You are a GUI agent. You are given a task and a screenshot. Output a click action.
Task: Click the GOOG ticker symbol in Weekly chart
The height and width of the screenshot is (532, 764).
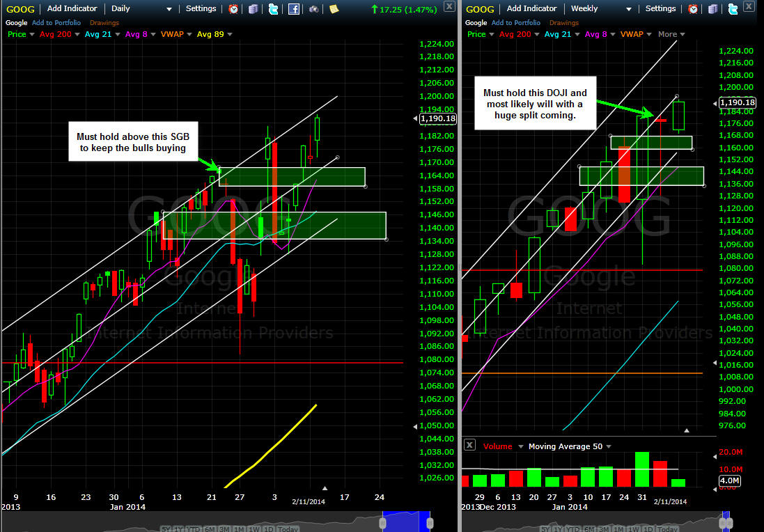(480, 9)
